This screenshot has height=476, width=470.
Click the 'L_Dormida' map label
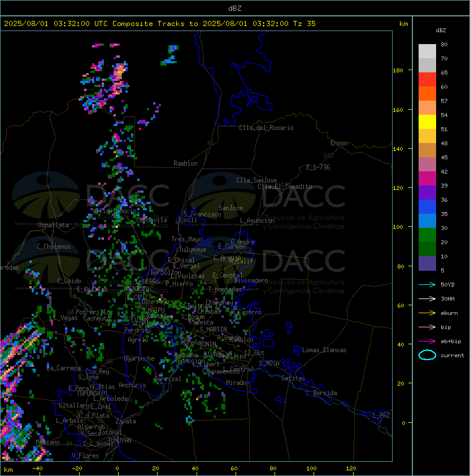pos(321,393)
